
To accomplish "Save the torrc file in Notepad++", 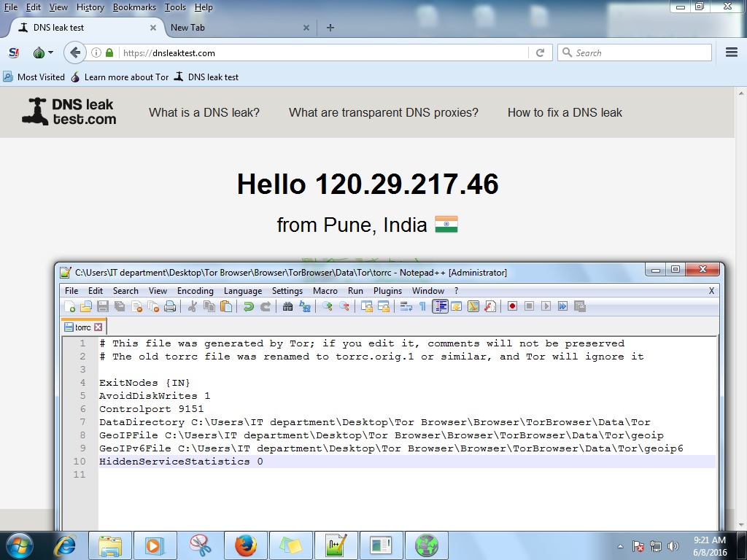I will click(103, 307).
